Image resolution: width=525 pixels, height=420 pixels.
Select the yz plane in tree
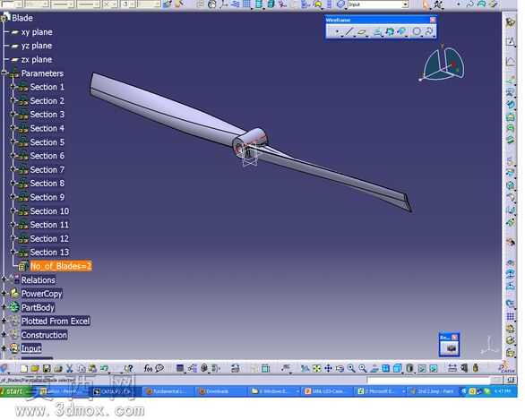(37, 46)
